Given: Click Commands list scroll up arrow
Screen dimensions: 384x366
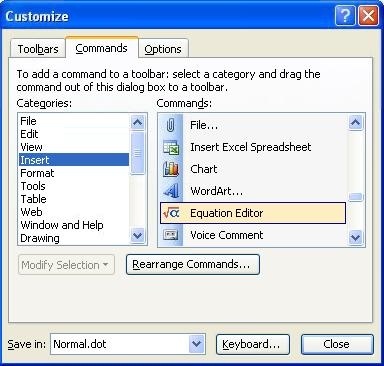Looking at the screenshot, I should [x=356, y=123].
